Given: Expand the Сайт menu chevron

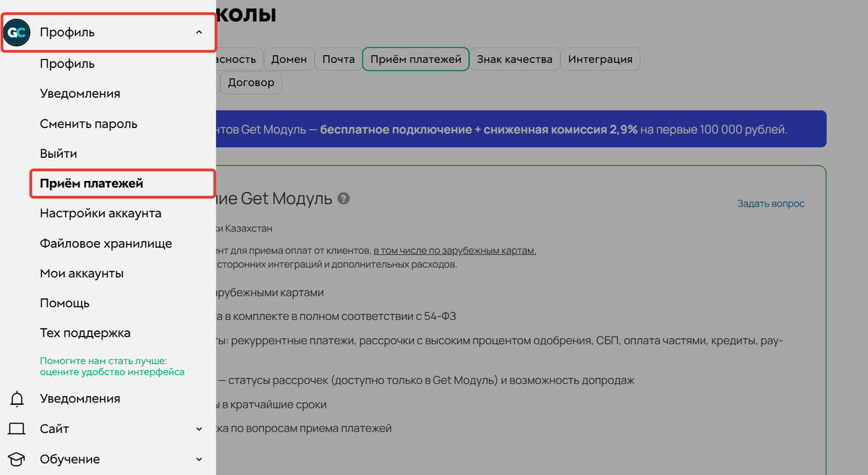Looking at the screenshot, I should click(199, 429).
